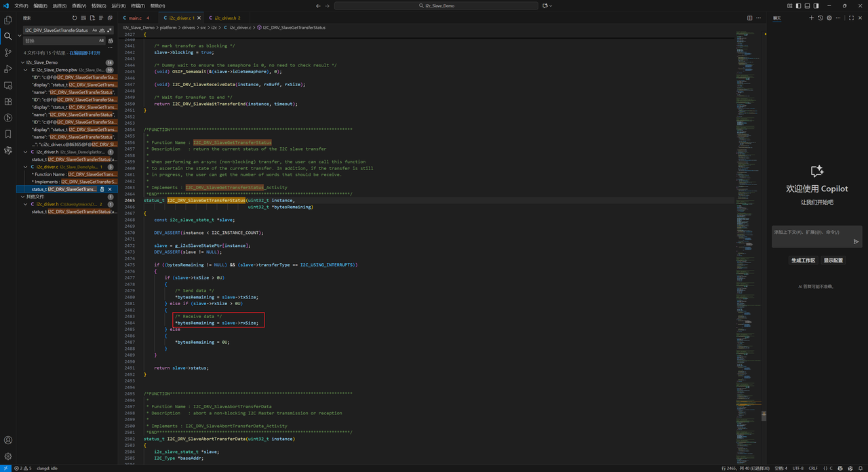Toggle match case in the search box
The width and height of the screenshot is (868, 472).
pyautogui.click(x=95, y=31)
